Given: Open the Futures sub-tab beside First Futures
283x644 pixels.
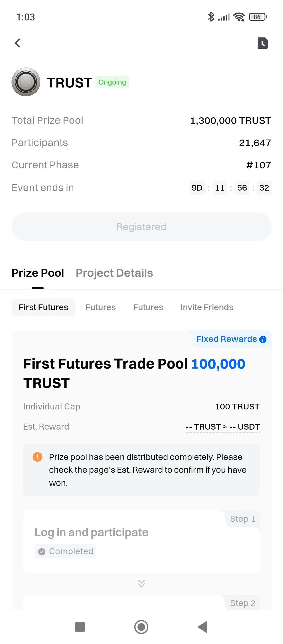Looking at the screenshot, I should point(101,307).
